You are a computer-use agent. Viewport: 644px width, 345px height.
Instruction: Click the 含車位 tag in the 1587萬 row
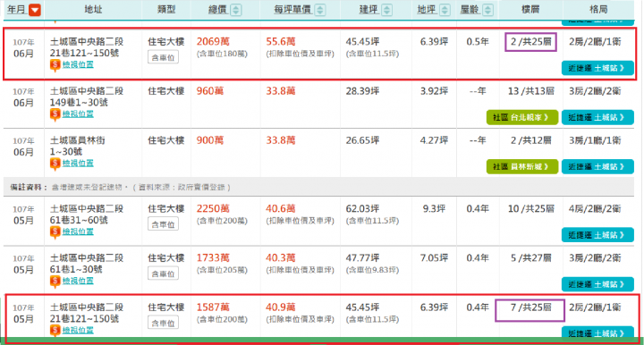[x=163, y=323]
